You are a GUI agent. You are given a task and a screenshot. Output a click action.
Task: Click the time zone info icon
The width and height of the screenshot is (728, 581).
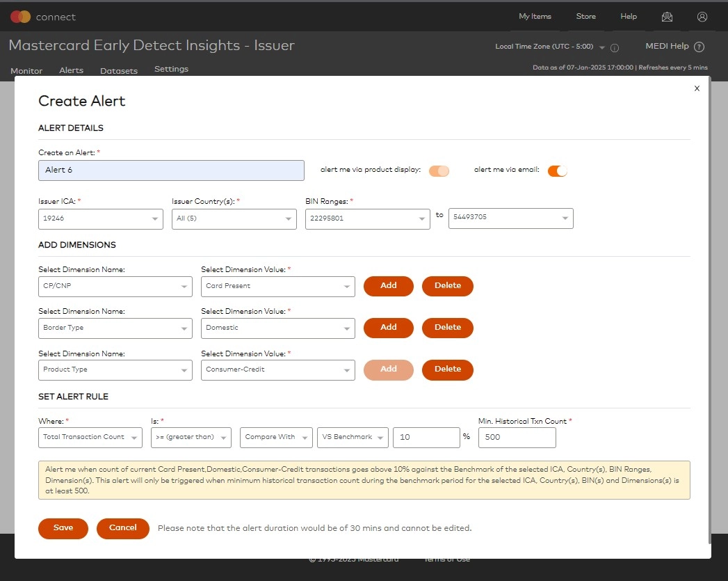[616, 47]
